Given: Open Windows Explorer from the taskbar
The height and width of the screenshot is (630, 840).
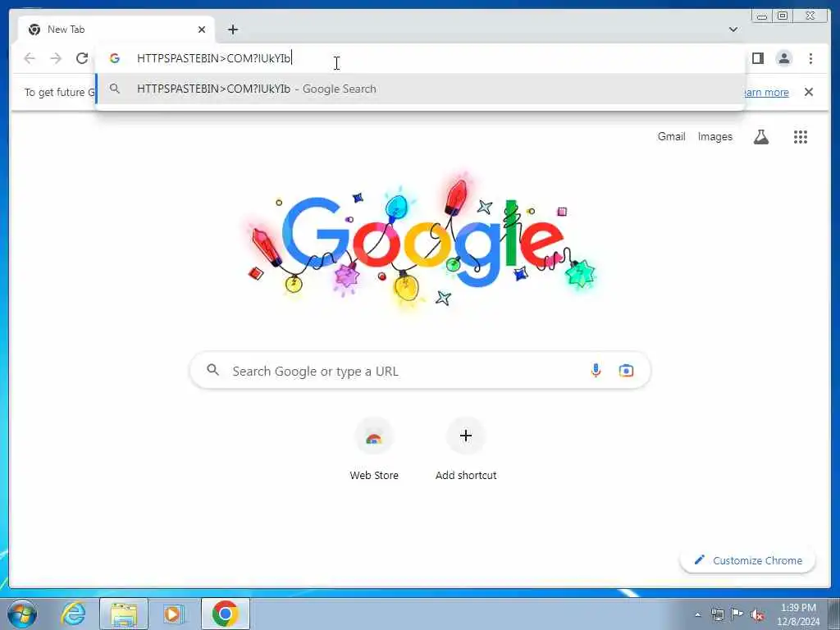Looking at the screenshot, I should (124, 614).
